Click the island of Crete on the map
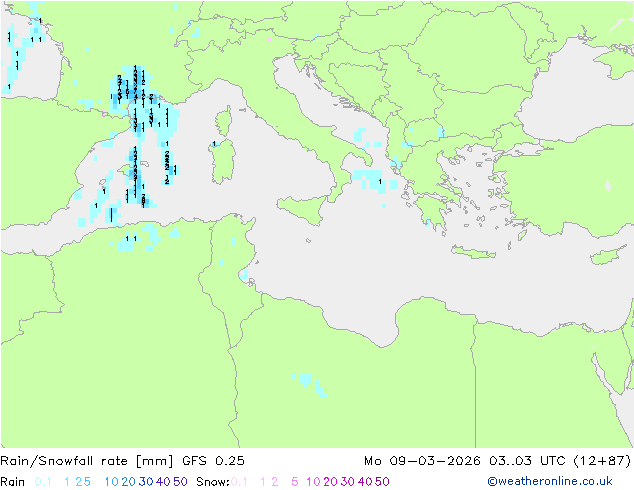Viewport: 634px width, 490px height. tap(473, 252)
